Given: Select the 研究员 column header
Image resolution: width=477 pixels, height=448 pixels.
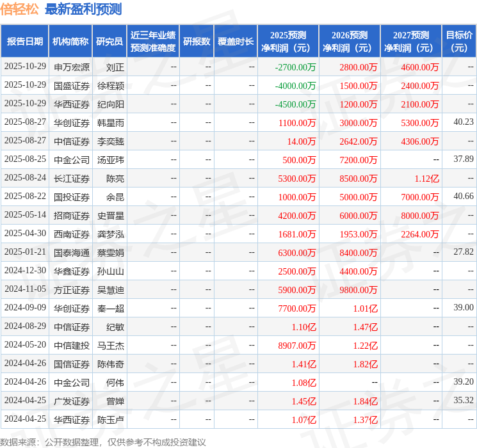Looking at the screenshot, I should coord(109,42).
